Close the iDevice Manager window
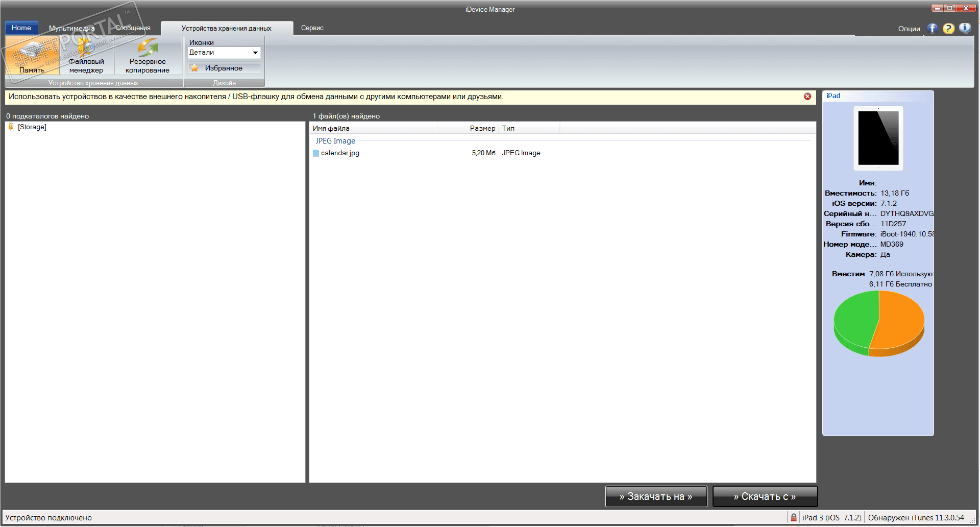Viewport: 980px width, 527px height. (966, 8)
